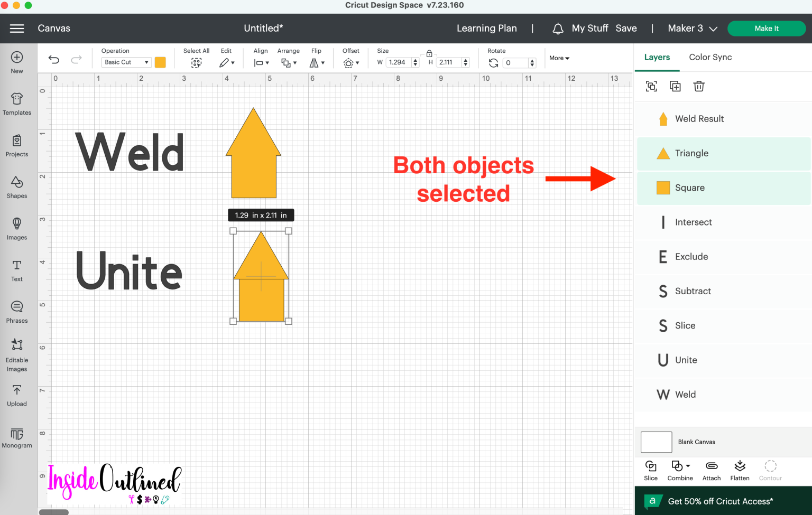Click the Rotate value input field
The height and width of the screenshot is (515, 812).
tap(515, 62)
